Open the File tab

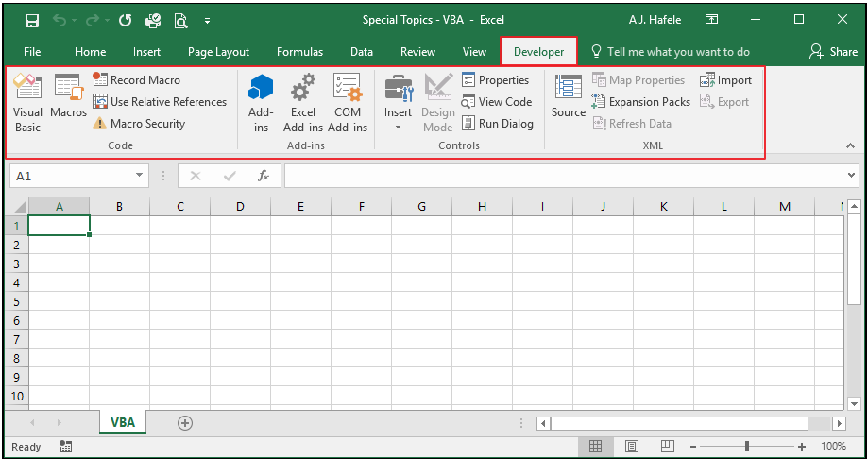point(32,52)
